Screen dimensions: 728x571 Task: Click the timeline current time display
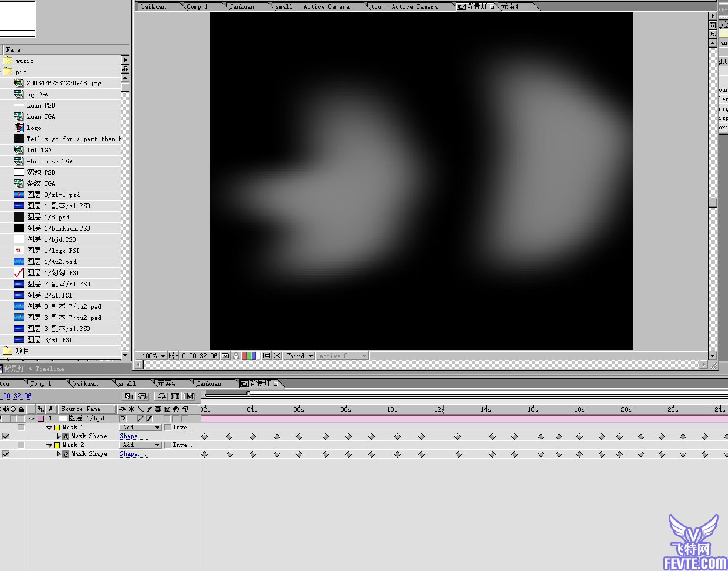coord(15,396)
